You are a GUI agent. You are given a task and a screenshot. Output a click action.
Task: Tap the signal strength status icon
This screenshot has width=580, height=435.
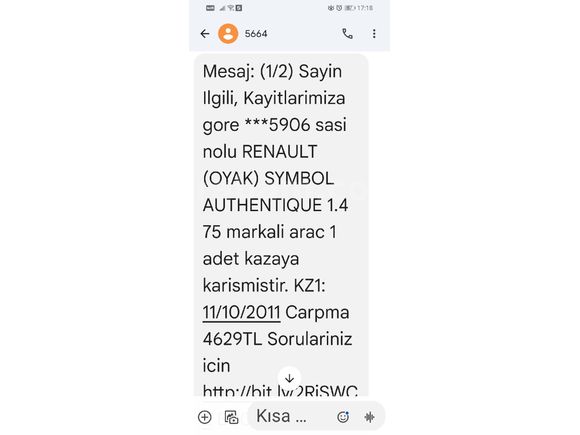pyautogui.click(x=222, y=8)
